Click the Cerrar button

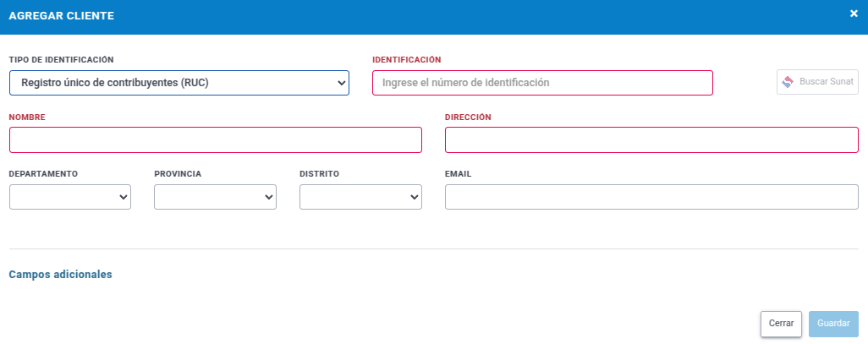781,324
